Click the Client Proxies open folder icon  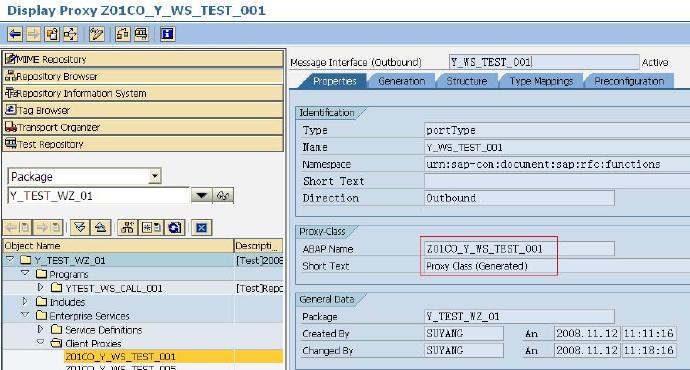click(56, 343)
